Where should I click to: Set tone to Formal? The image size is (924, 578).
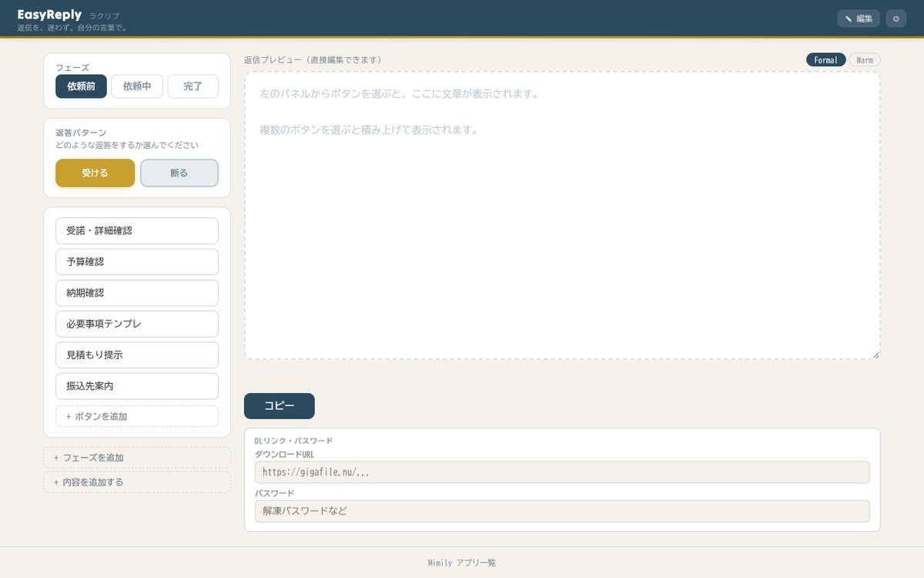click(825, 60)
